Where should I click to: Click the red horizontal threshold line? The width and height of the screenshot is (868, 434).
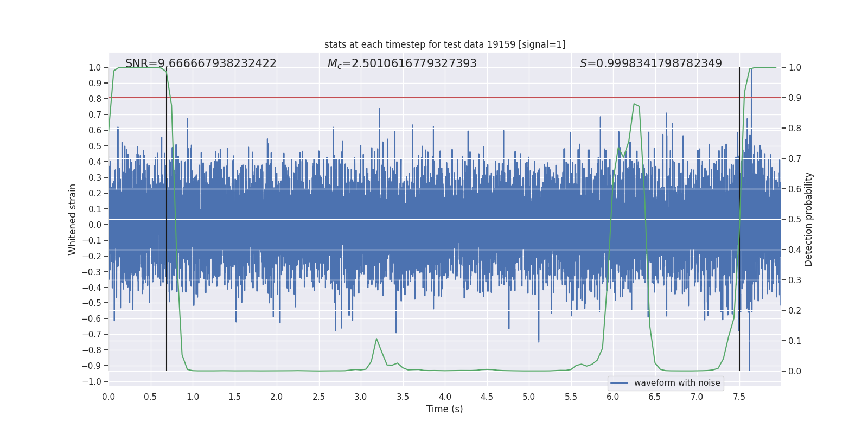(380, 98)
